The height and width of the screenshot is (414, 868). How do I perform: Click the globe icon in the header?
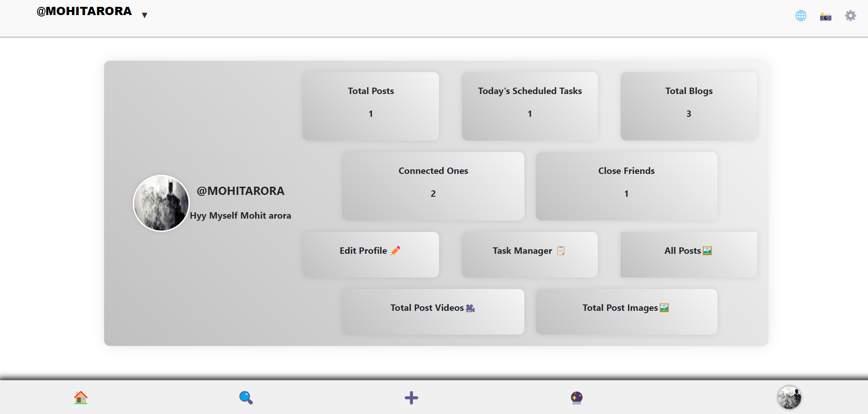click(x=800, y=16)
